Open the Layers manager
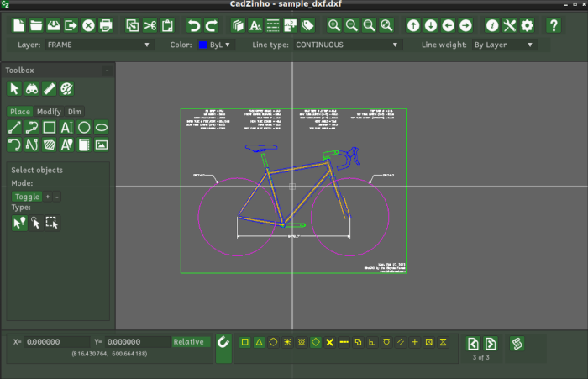Image resolution: width=588 pixels, height=379 pixels. (238, 25)
